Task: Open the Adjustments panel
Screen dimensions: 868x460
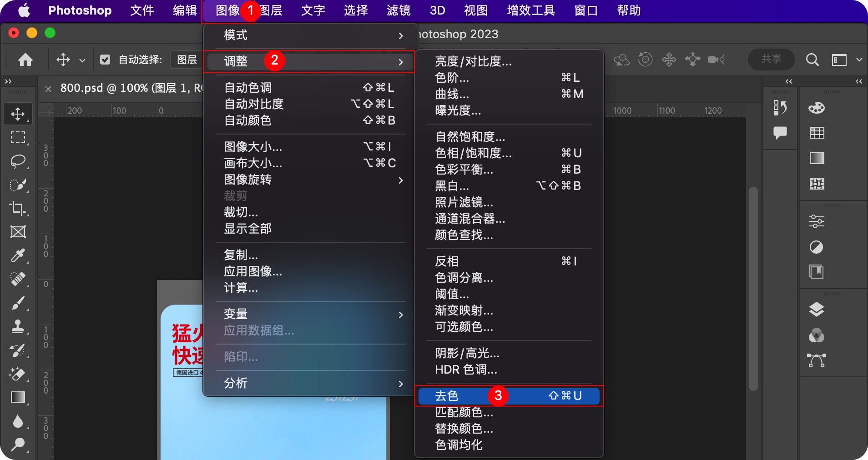Action: pyautogui.click(x=817, y=221)
